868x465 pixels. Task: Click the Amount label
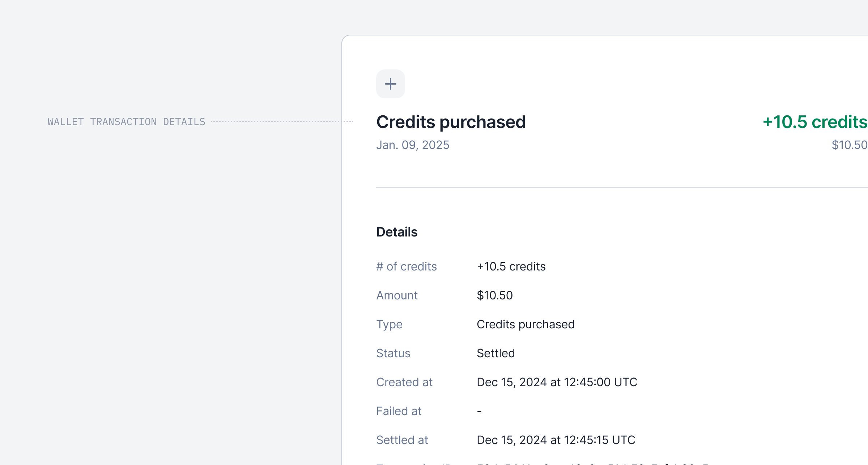397,295
